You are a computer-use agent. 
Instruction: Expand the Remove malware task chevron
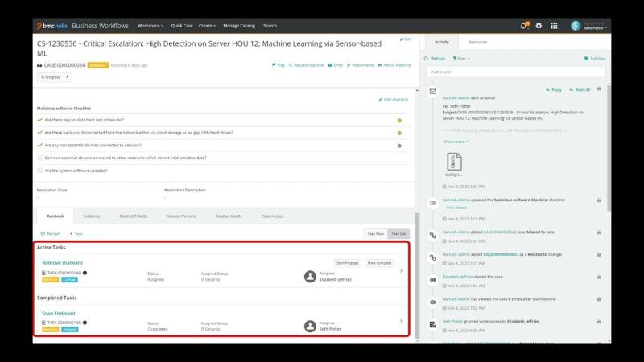pos(401,271)
